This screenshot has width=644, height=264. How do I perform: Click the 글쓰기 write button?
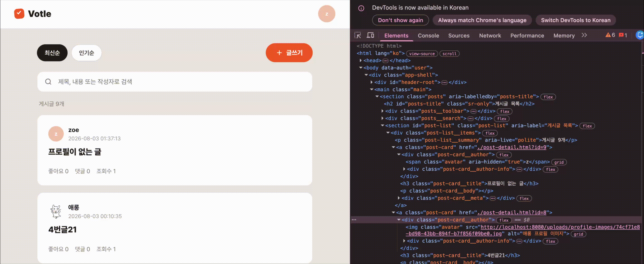pos(289,53)
